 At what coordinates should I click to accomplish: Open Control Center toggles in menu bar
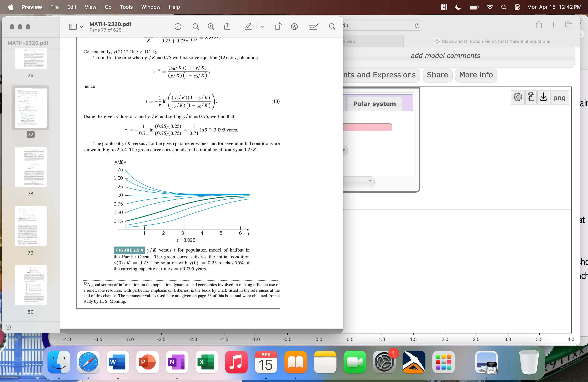coord(517,7)
